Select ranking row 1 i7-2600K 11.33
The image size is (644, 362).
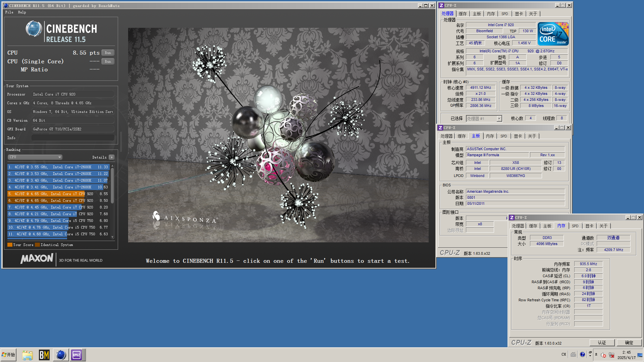[x=58, y=167]
